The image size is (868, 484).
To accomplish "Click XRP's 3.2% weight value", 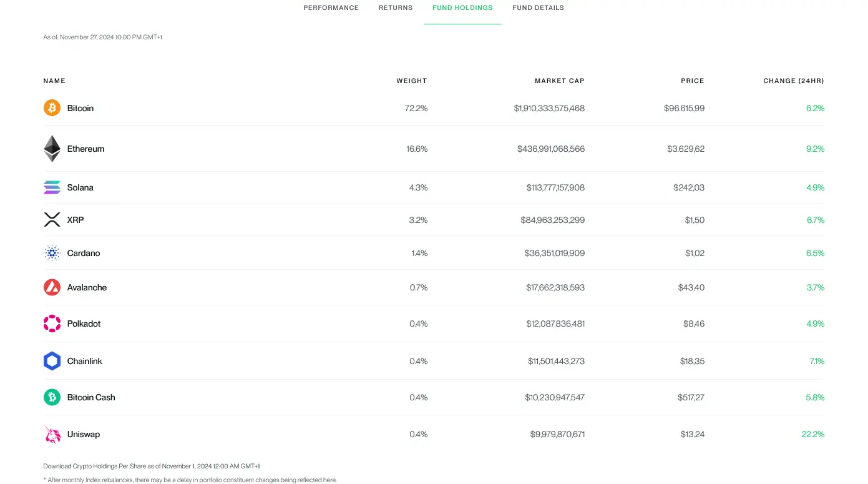I will click(x=419, y=220).
